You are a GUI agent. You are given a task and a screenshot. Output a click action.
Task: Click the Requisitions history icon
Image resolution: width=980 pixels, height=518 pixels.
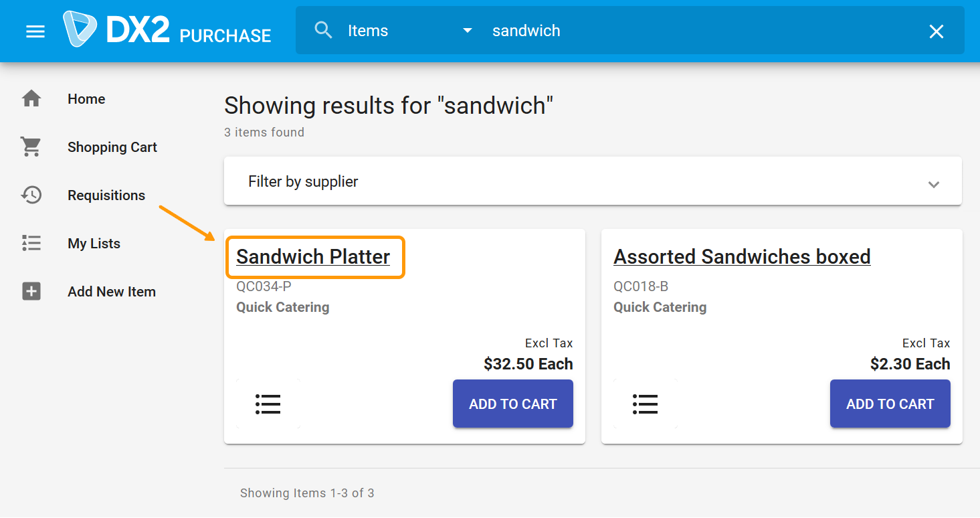coord(31,195)
